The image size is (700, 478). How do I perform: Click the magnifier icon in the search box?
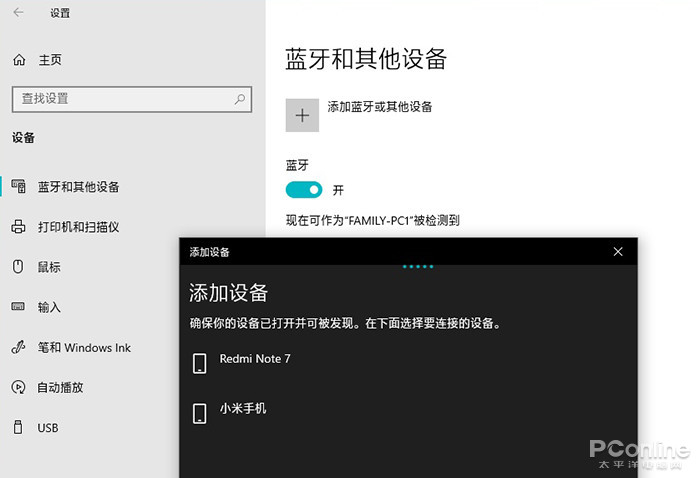pos(240,99)
